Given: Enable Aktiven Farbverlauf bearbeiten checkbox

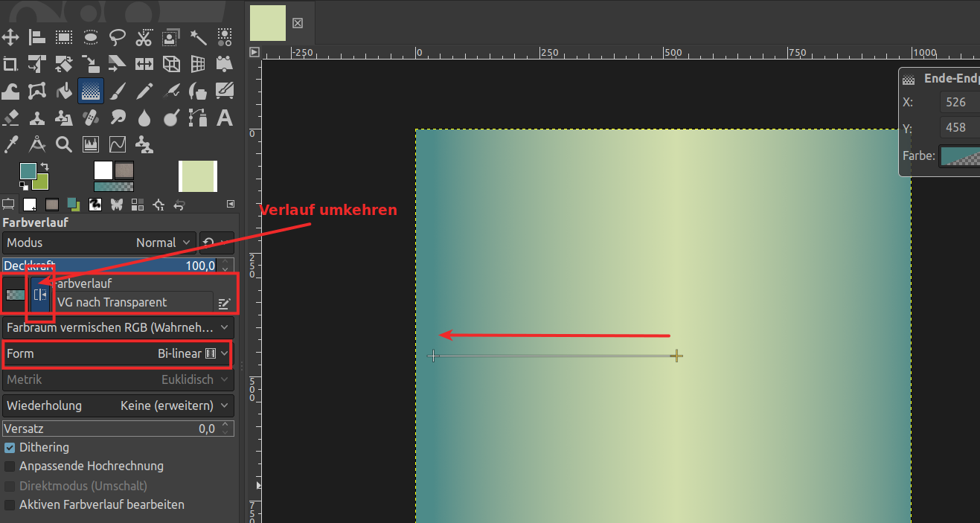Looking at the screenshot, I should pos(10,505).
